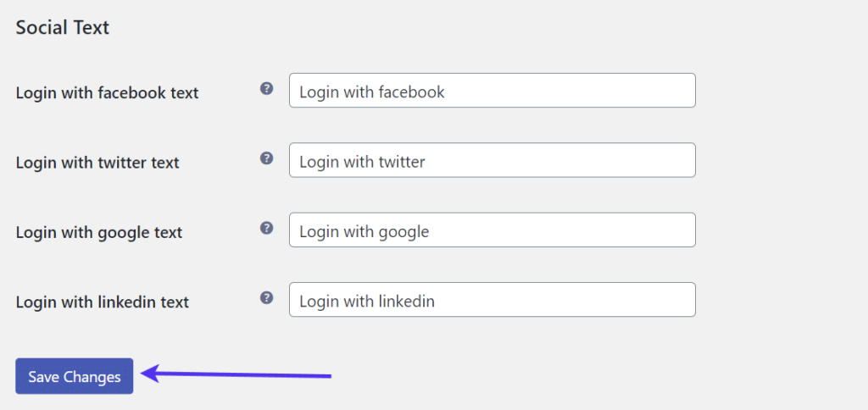
Task: Click the word 'twitter' inside the second textbox
Action: coord(401,161)
